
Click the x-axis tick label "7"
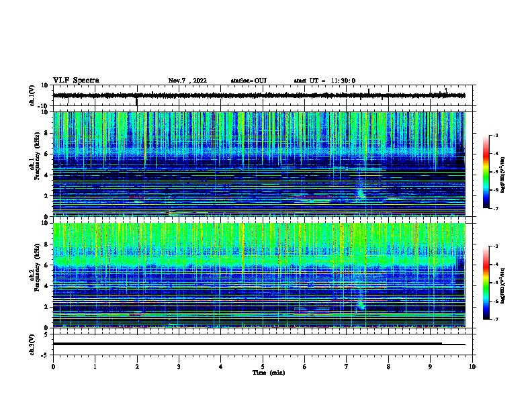click(347, 367)
